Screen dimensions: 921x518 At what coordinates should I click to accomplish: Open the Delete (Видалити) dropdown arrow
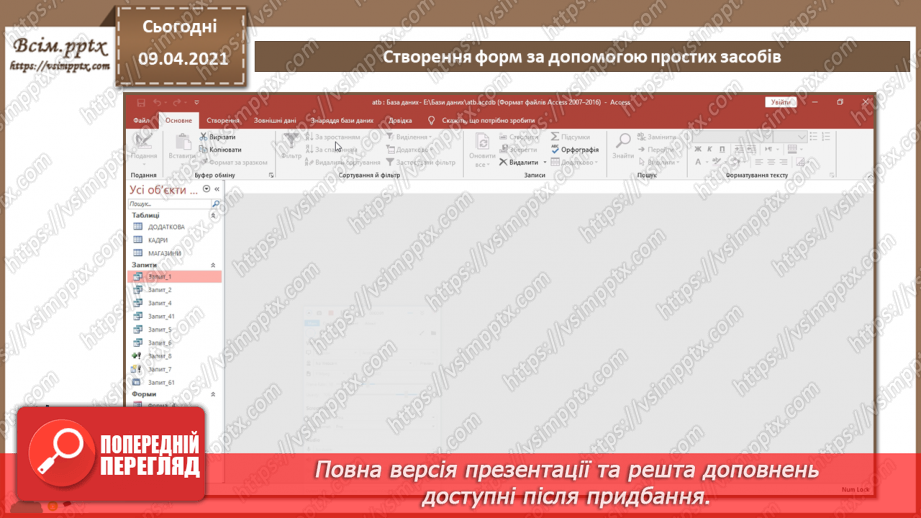(x=545, y=162)
